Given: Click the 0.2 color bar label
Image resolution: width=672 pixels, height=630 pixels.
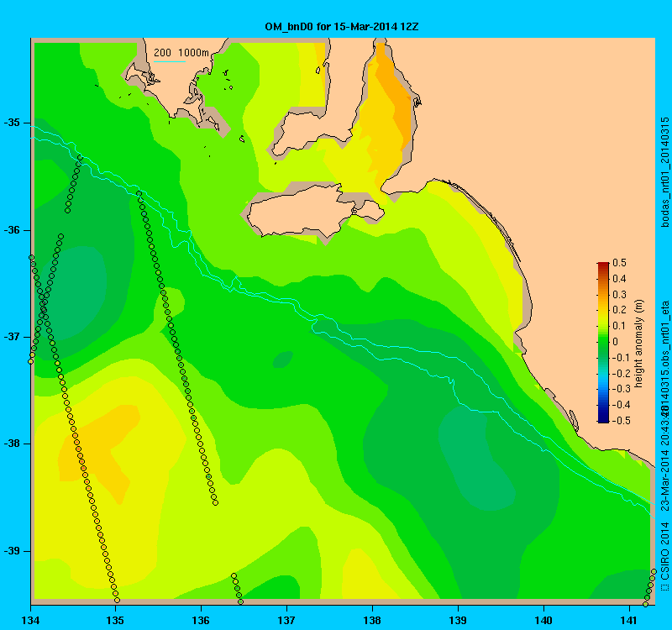Looking at the screenshot, I should click(x=620, y=310).
